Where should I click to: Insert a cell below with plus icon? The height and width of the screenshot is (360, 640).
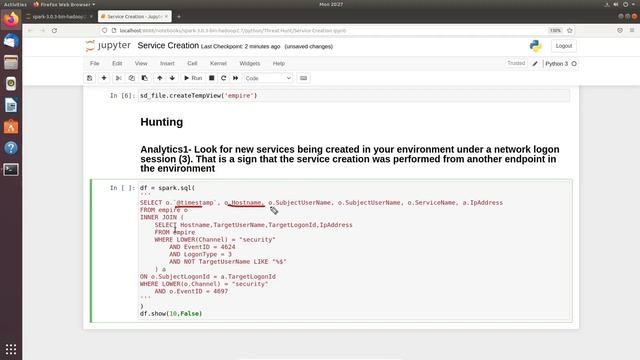pos(104,78)
